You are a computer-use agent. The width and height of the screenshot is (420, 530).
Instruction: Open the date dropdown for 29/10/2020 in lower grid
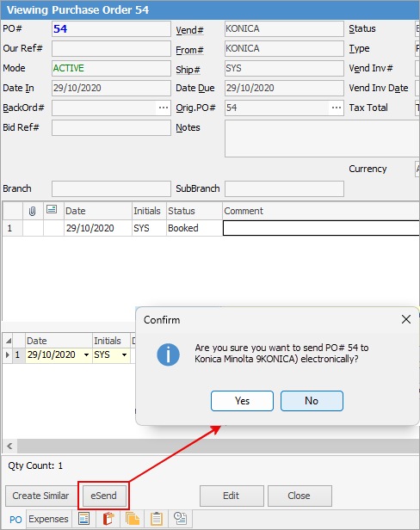86,354
